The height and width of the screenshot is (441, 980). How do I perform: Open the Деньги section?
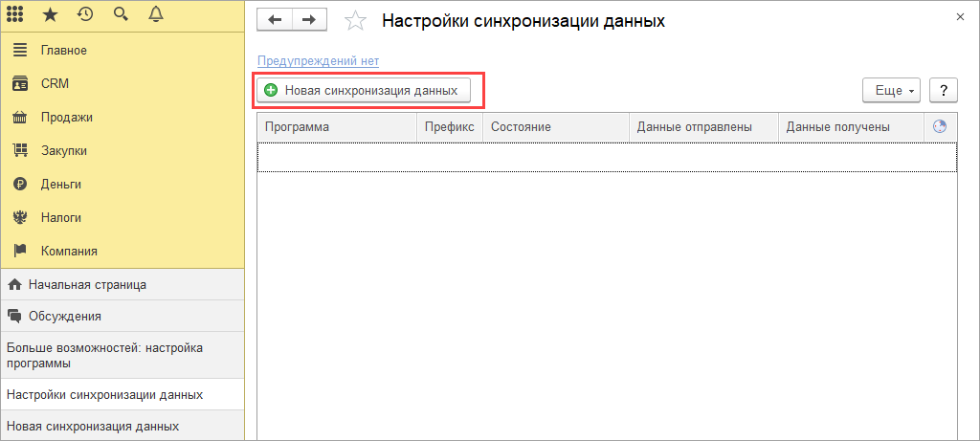60,184
